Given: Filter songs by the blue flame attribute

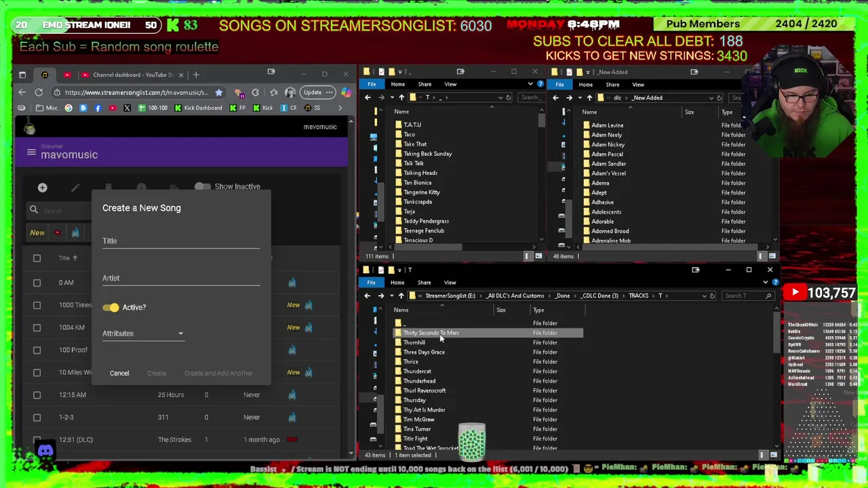Looking at the screenshot, I should (75, 232).
